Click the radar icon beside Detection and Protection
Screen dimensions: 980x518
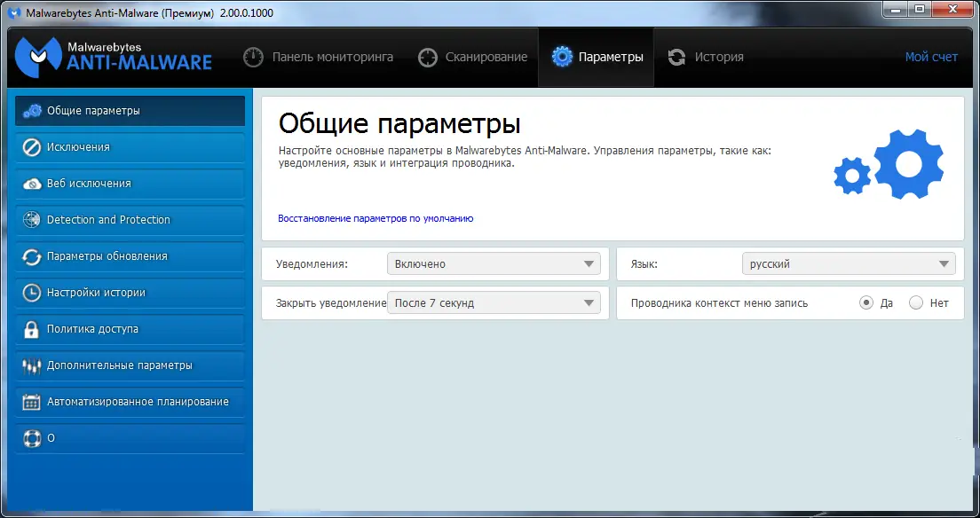pos(31,220)
